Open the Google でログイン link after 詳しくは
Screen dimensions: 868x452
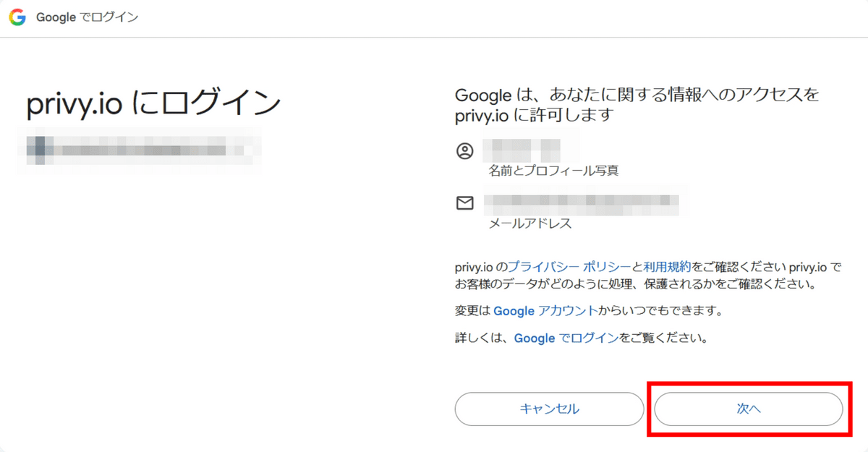pos(566,338)
